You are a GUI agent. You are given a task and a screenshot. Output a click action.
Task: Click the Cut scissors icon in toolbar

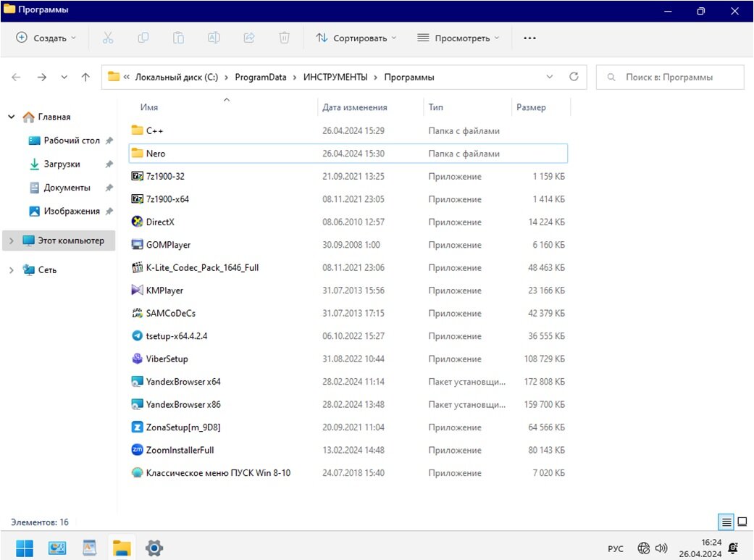pos(108,38)
